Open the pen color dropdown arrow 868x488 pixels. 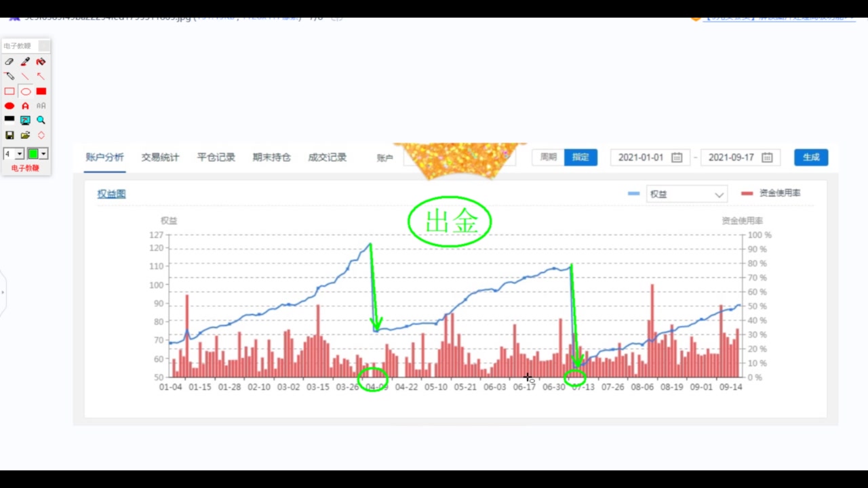point(43,154)
